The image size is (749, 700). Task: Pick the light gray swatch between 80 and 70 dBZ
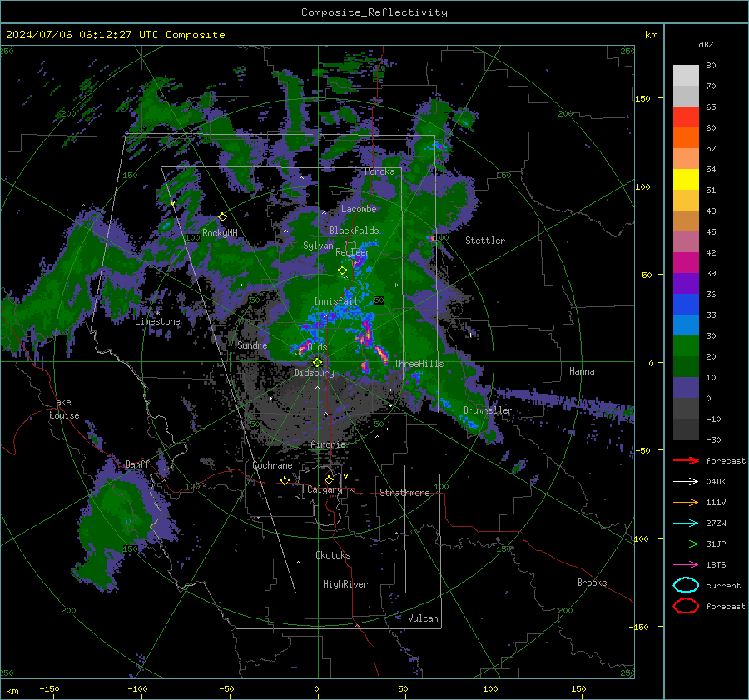click(x=686, y=76)
